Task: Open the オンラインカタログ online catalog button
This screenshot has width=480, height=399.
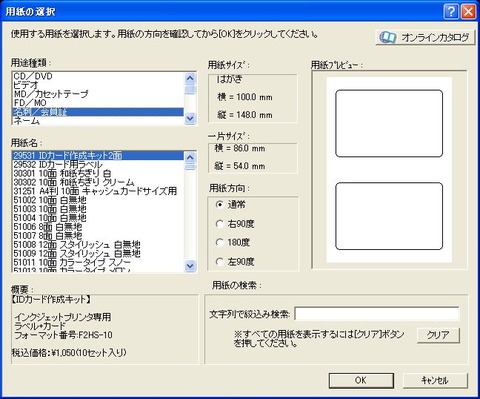Action: tap(425, 37)
